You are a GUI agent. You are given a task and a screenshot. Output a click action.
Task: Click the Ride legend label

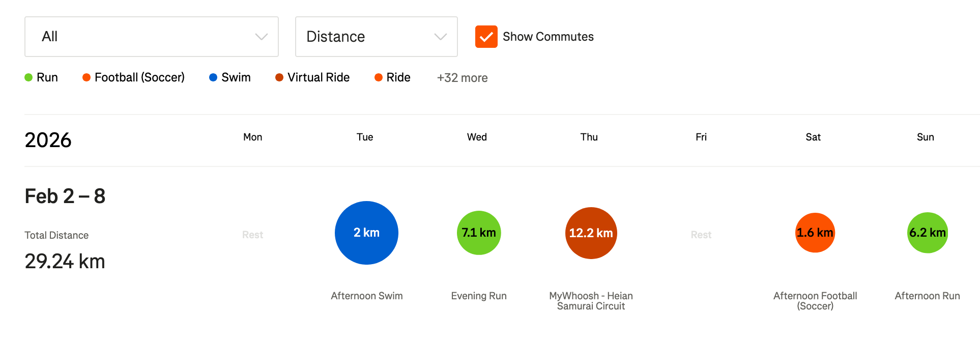398,77
